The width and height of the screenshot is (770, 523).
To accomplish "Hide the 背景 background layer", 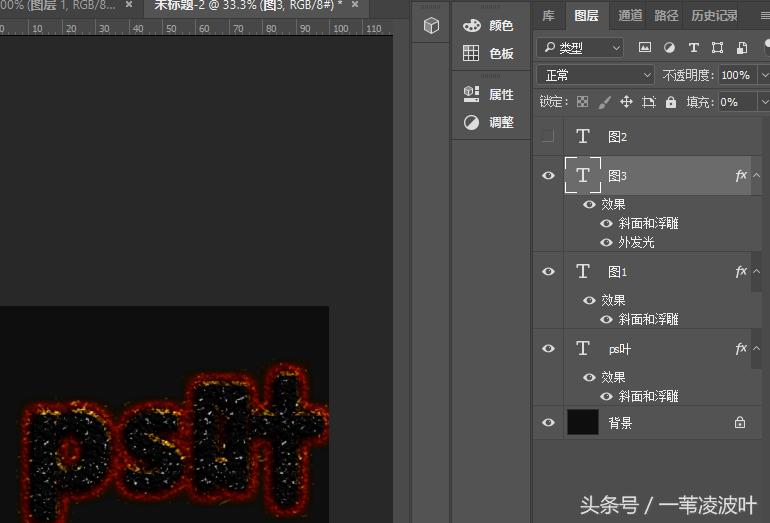I will click(x=548, y=422).
